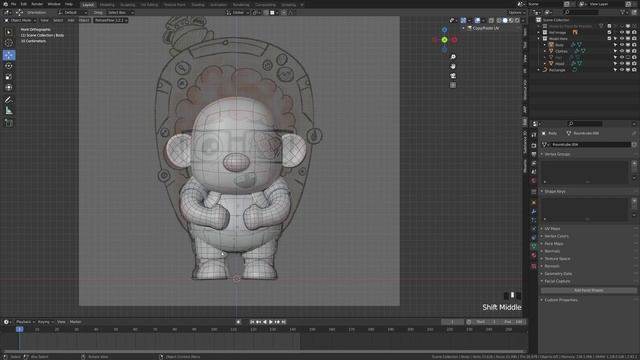Click the current frame marker in timeline
640x360 pixels.
tap(19, 329)
